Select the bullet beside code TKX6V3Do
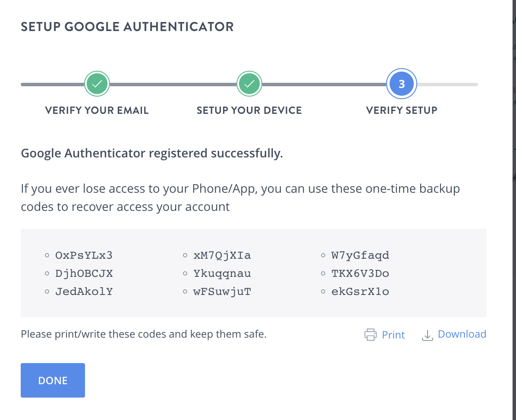 [x=323, y=273]
